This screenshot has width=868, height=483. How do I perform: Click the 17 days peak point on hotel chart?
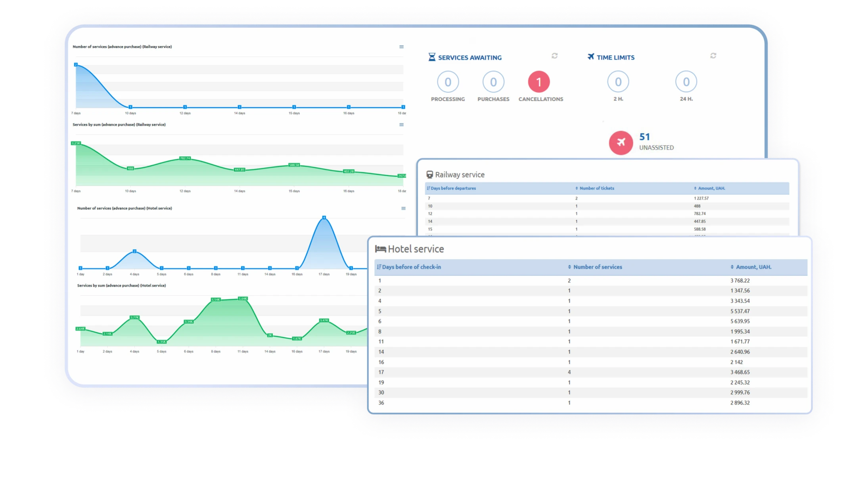[324, 217]
